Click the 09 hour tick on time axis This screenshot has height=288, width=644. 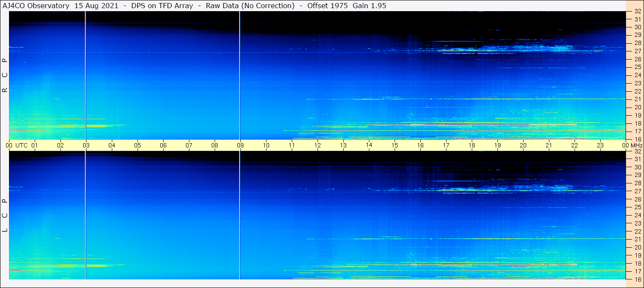point(240,145)
